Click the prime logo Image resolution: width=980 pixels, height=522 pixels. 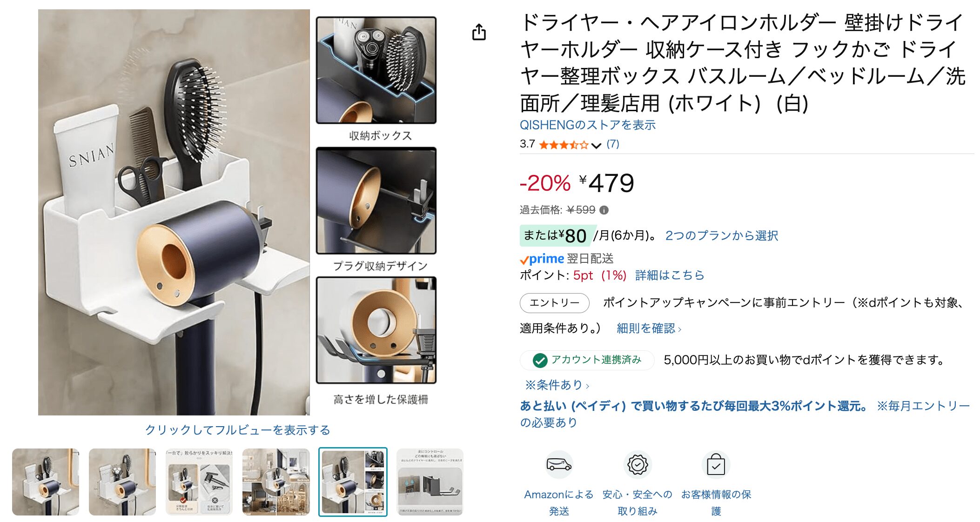[x=542, y=259]
